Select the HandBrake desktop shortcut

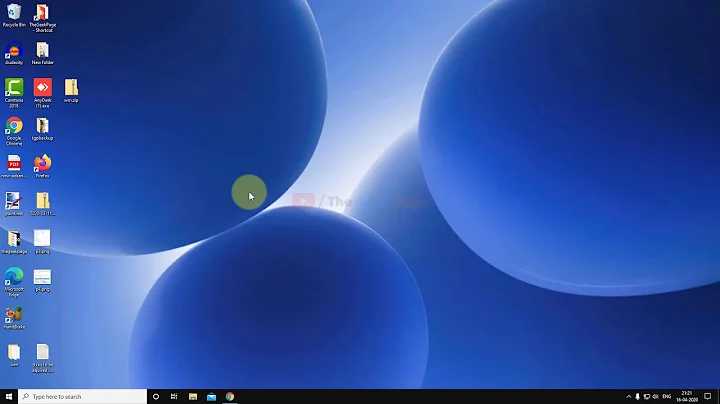pos(14,318)
